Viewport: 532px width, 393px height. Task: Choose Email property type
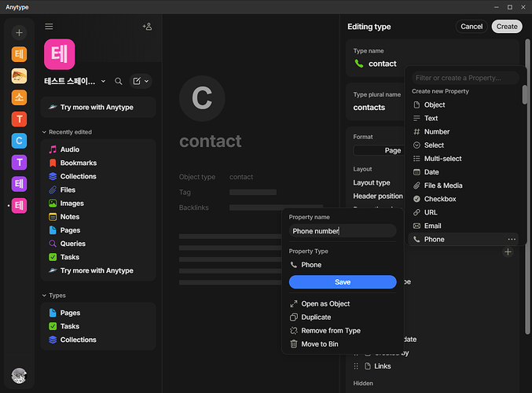[463, 226]
